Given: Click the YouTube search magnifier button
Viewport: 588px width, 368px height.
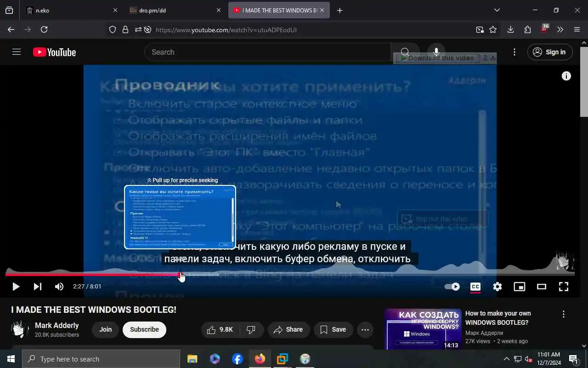Looking at the screenshot, I should click(x=405, y=52).
